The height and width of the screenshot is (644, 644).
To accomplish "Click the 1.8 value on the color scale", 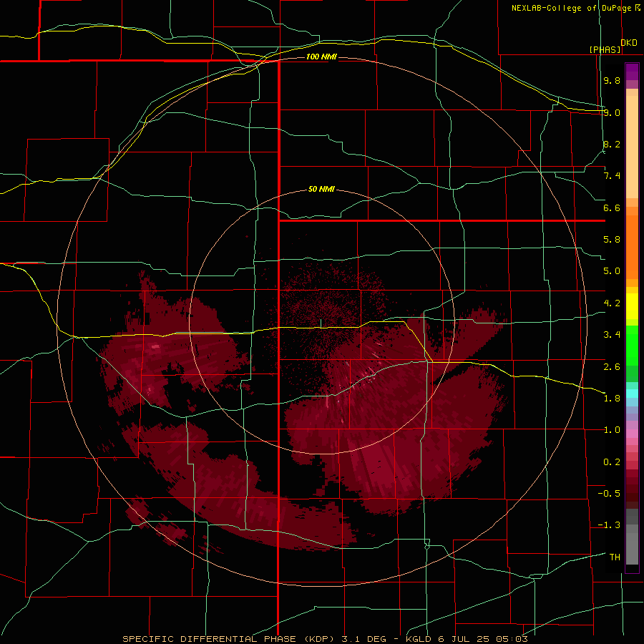I will [612, 399].
